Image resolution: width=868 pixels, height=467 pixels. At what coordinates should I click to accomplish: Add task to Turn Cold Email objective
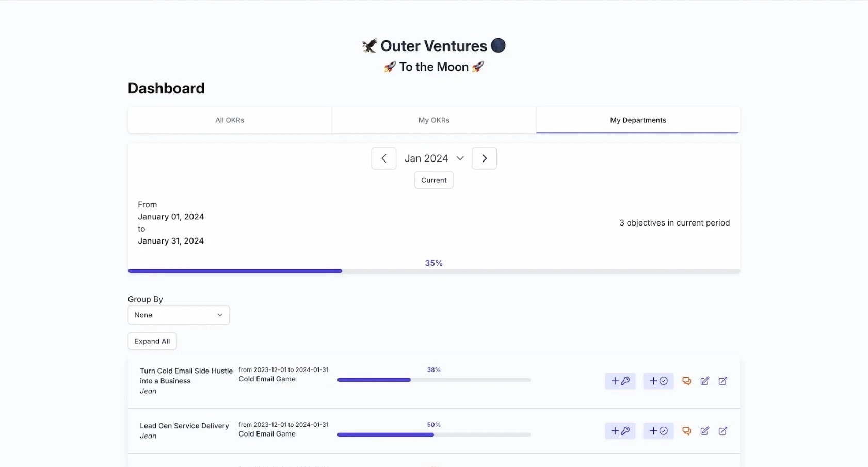[x=658, y=381]
